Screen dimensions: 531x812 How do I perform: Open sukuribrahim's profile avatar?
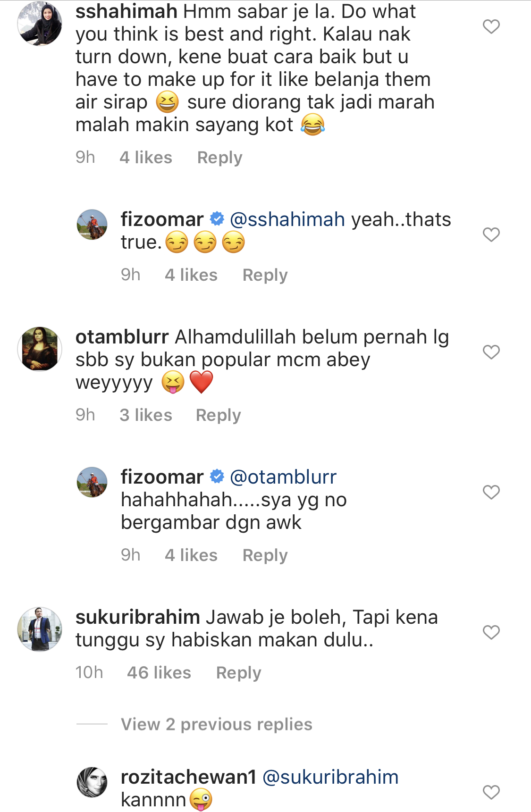pos(40,629)
